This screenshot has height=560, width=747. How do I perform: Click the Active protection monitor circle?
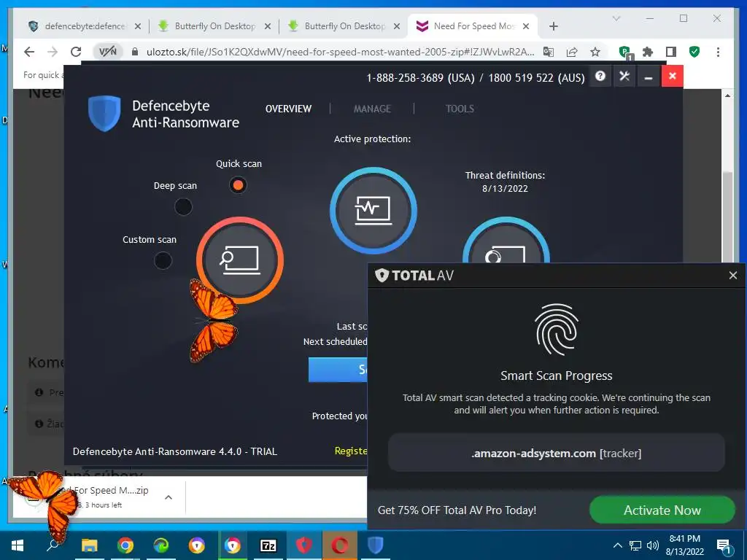coord(373,210)
